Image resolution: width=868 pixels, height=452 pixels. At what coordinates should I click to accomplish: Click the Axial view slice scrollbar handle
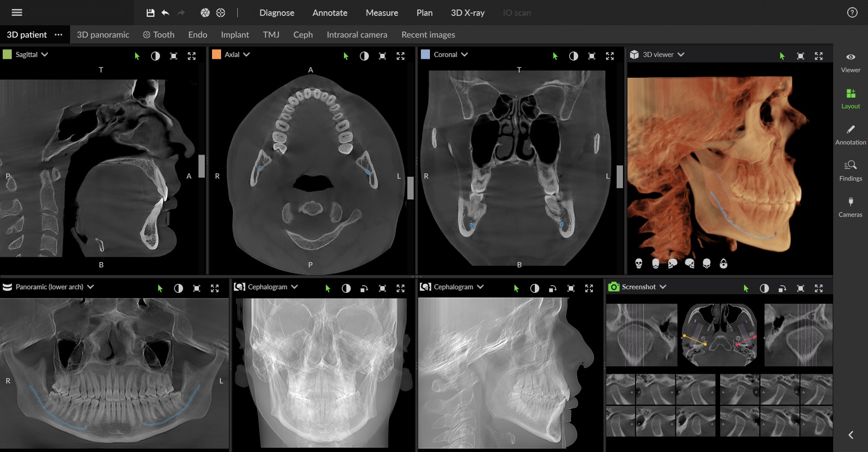410,188
